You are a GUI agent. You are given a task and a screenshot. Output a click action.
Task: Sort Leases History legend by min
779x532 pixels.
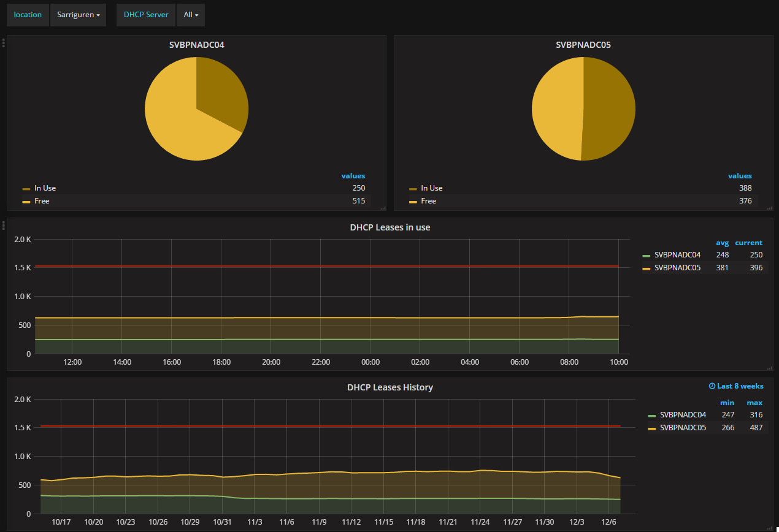tap(727, 403)
